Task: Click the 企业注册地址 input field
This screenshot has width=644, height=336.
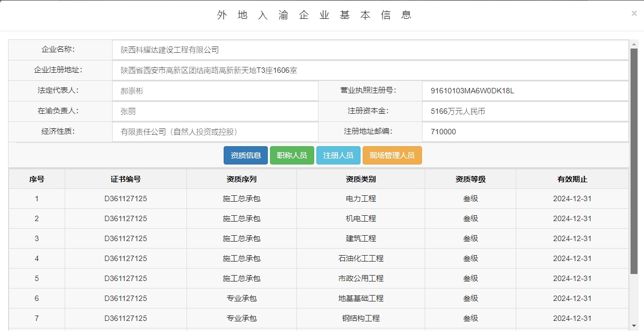Action: click(370, 70)
